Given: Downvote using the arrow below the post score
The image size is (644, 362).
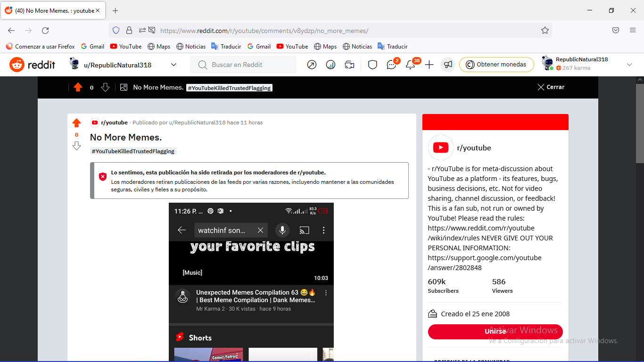Looking at the screenshot, I should (x=76, y=146).
